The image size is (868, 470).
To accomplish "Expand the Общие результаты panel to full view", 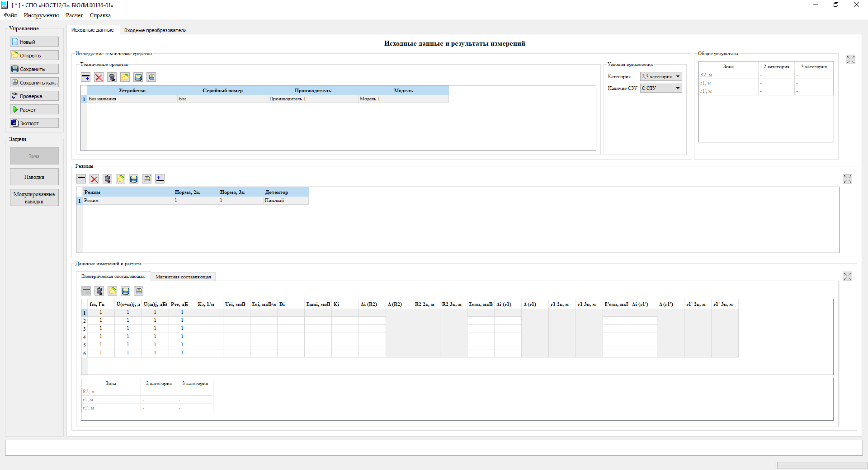I will click(850, 60).
